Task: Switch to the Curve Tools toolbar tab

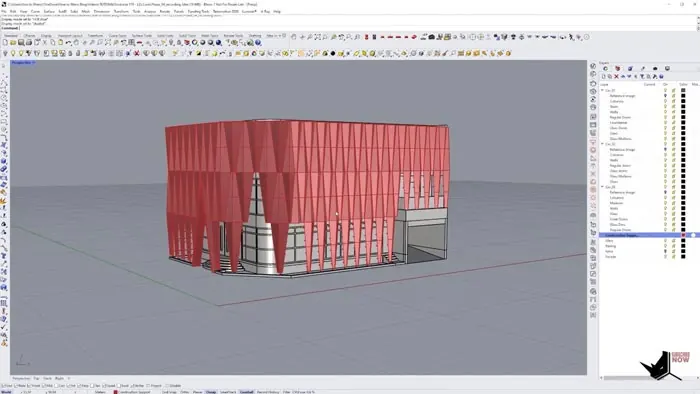Action: click(118, 35)
